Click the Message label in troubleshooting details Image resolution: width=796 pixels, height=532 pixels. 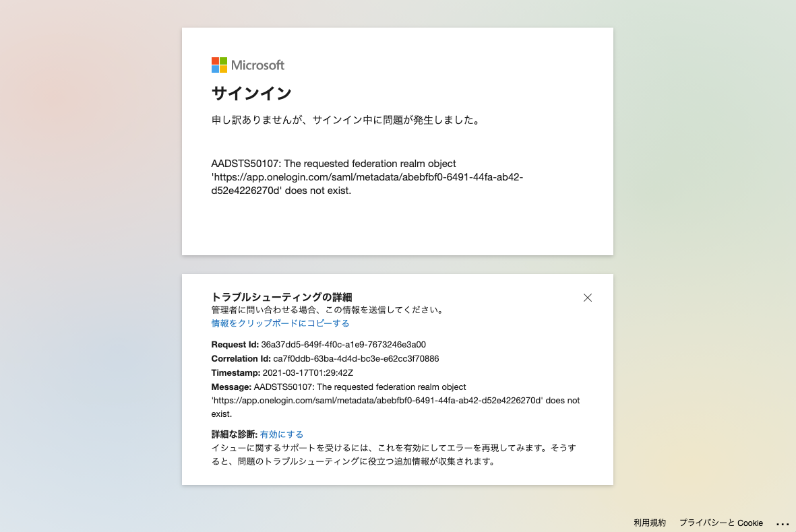231,387
